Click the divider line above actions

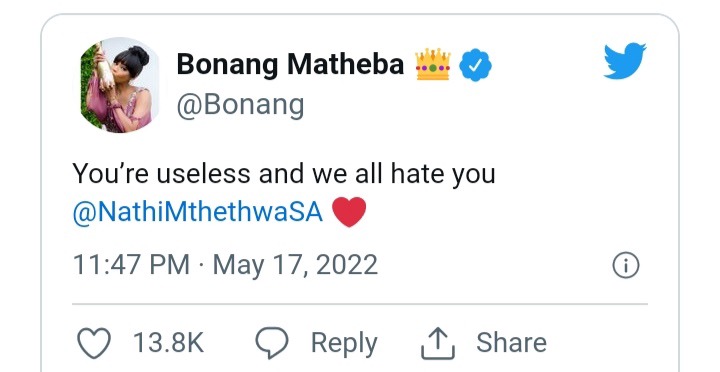pyautogui.click(x=360, y=304)
